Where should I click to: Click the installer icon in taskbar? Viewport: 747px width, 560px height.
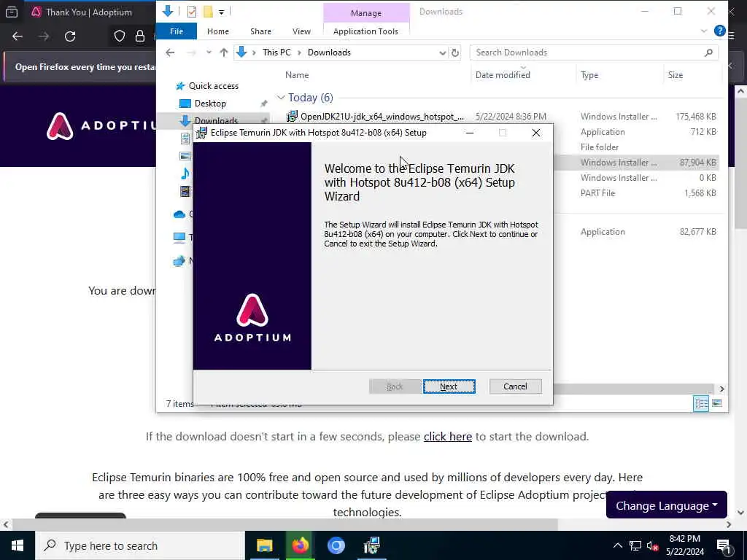click(x=371, y=545)
